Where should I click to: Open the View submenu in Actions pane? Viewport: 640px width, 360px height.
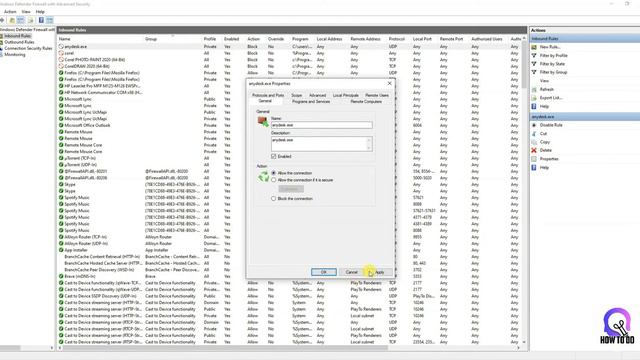[544, 81]
